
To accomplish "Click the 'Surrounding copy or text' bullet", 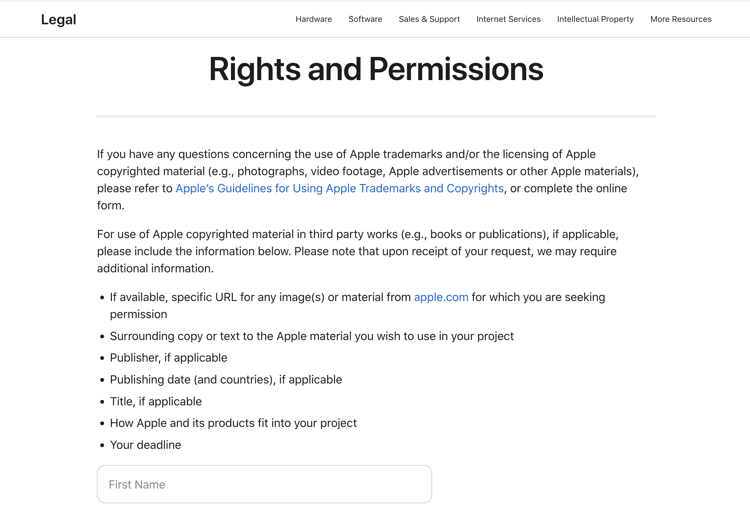I will pos(311,336).
